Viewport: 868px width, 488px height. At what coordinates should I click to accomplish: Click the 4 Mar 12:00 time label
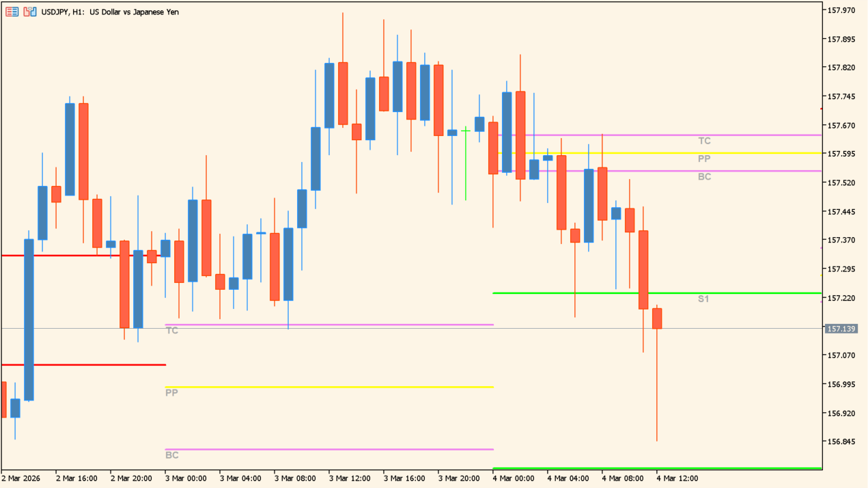[x=677, y=478]
